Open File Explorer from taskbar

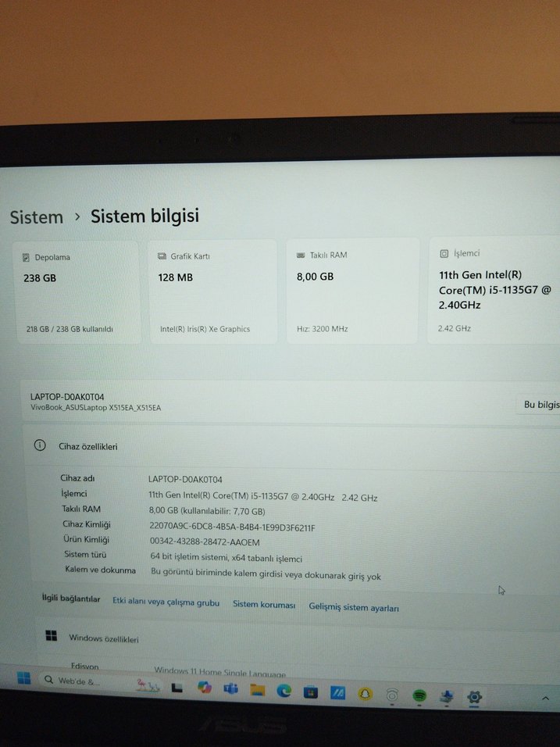258,690
